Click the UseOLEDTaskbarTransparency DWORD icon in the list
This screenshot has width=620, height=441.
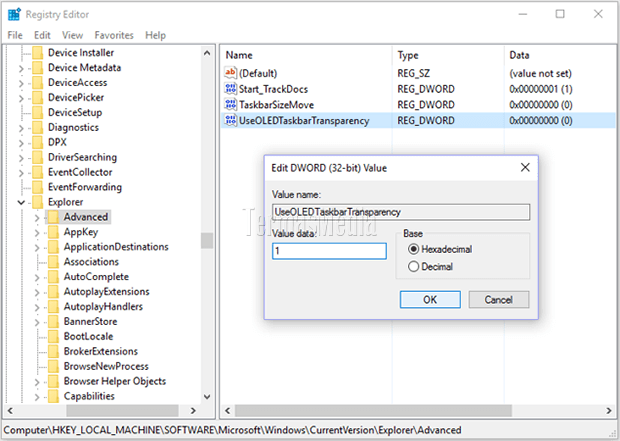[x=230, y=120]
